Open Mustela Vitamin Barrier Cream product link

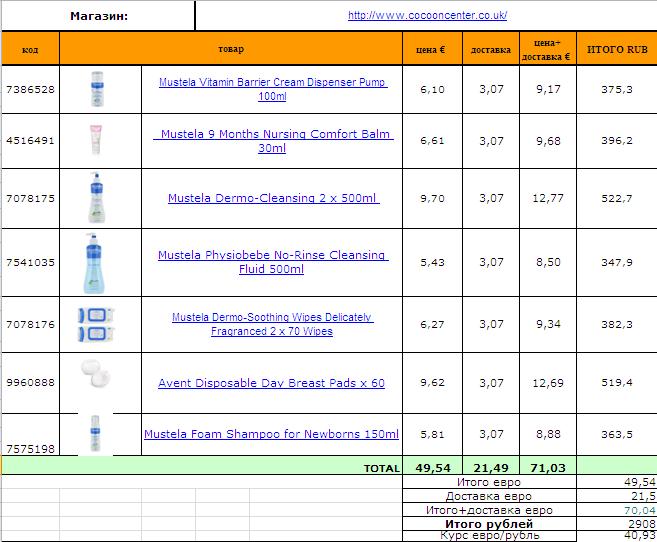tap(272, 82)
